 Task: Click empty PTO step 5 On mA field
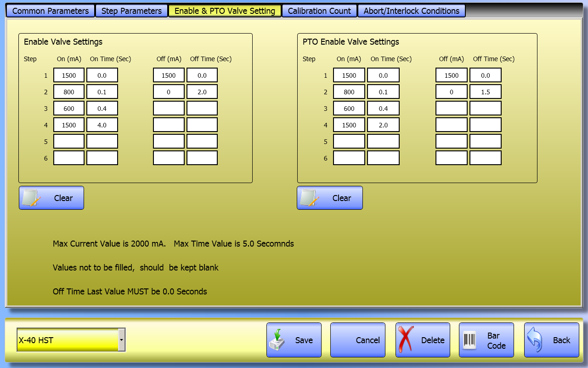tap(349, 142)
